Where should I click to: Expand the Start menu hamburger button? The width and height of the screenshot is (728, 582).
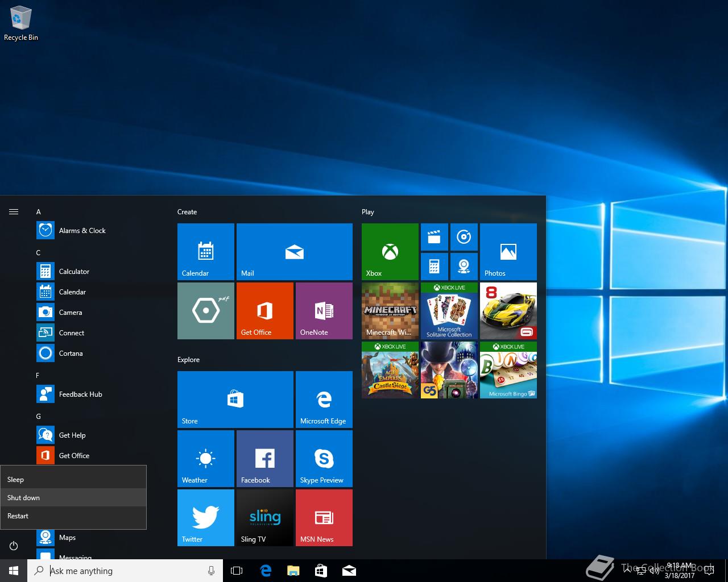coord(14,212)
